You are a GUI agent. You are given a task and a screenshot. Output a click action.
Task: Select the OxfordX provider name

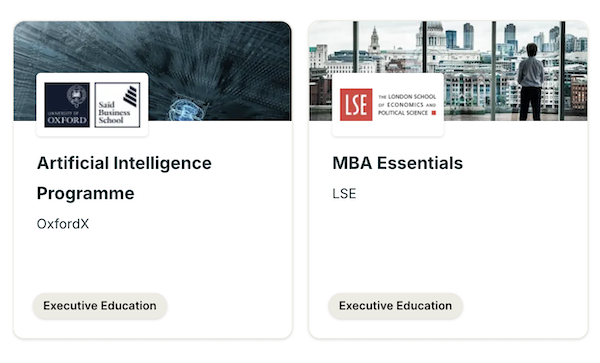point(63,224)
